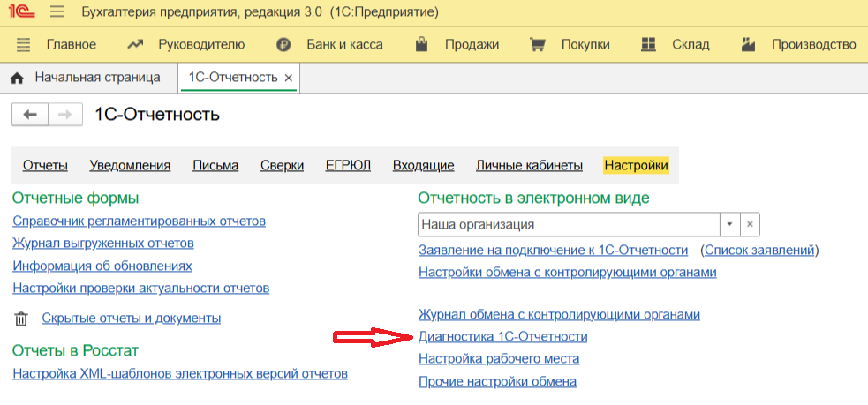Image resolution: width=868 pixels, height=405 pixels.
Task: Open Настройка рабочего места link
Action: pyautogui.click(x=498, y=358)
